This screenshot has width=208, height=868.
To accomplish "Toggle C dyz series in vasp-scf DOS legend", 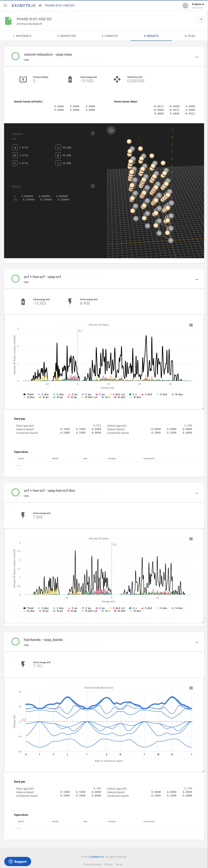I will coord(43,394).
